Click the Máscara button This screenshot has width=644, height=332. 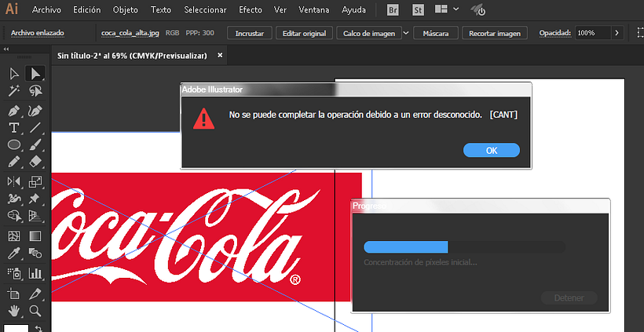tap(435, 33)
